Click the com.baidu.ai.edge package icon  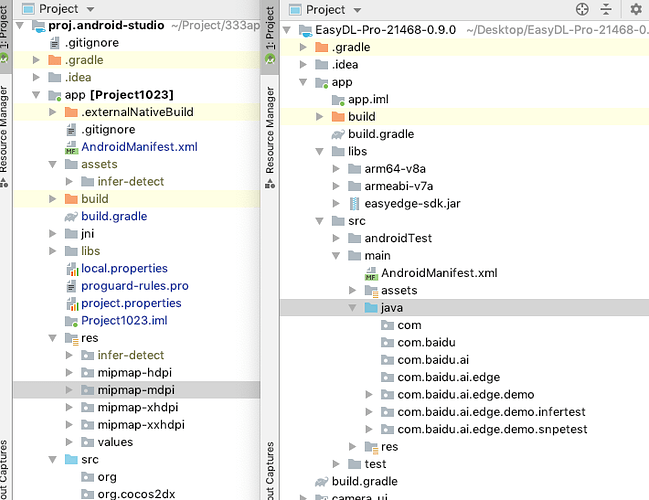coord(387,377)
